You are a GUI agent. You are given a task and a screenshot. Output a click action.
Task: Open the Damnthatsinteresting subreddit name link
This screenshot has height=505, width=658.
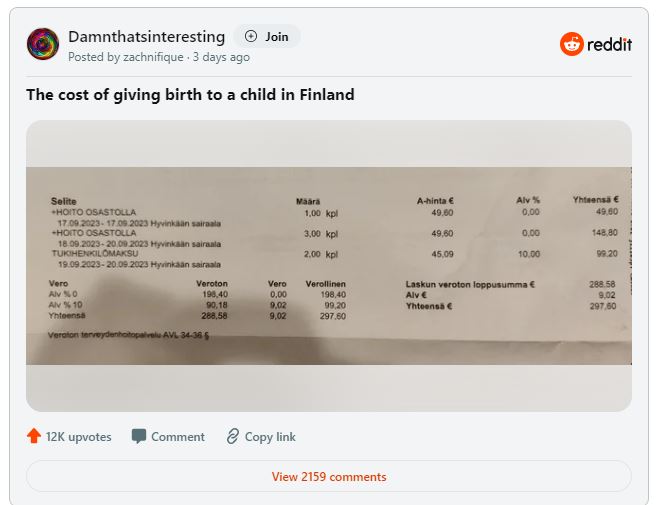click(x=146, y=37)
